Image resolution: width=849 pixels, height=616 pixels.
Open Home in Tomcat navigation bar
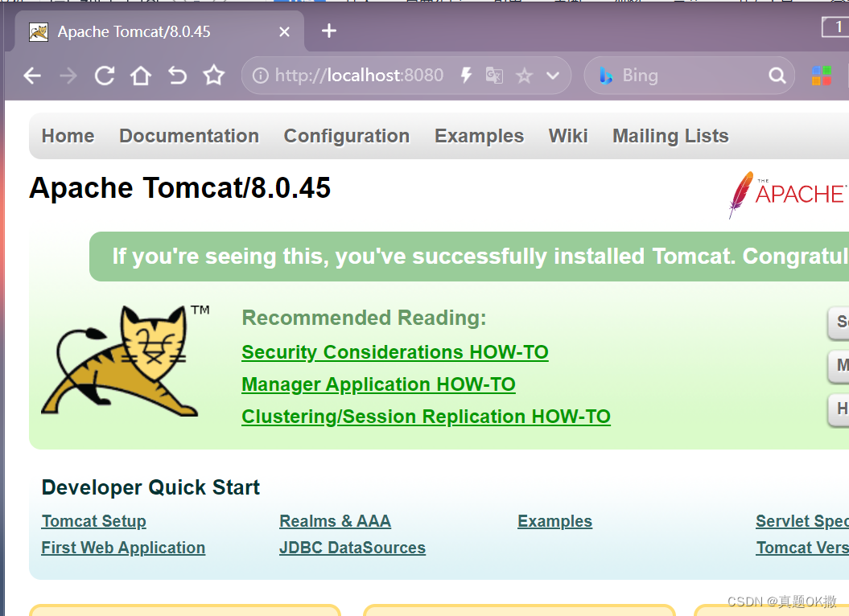pos(68,136)
